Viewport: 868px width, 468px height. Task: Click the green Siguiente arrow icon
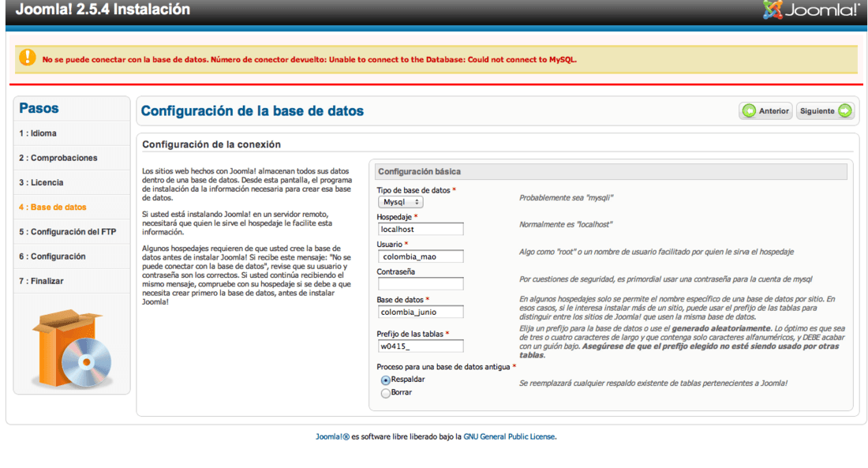click(845, 110)
